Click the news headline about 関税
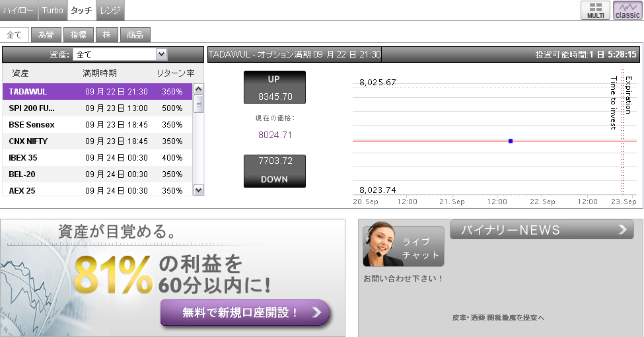The height and width of the screenshot is (337, 644). (498, 317)
